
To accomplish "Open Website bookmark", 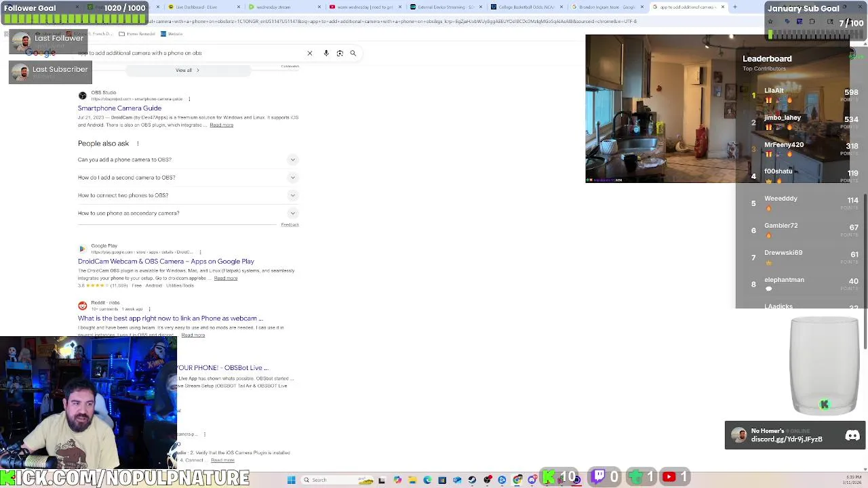I will pos(171,34).
